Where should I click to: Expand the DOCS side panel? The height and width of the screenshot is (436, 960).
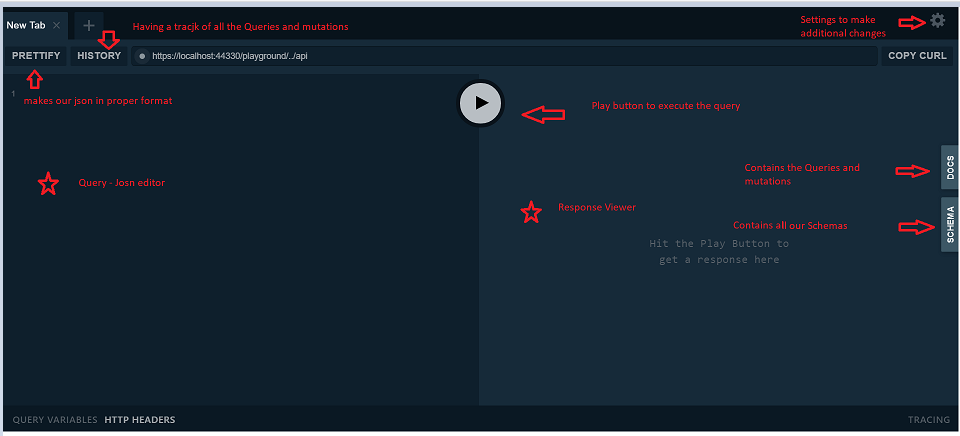950,167
